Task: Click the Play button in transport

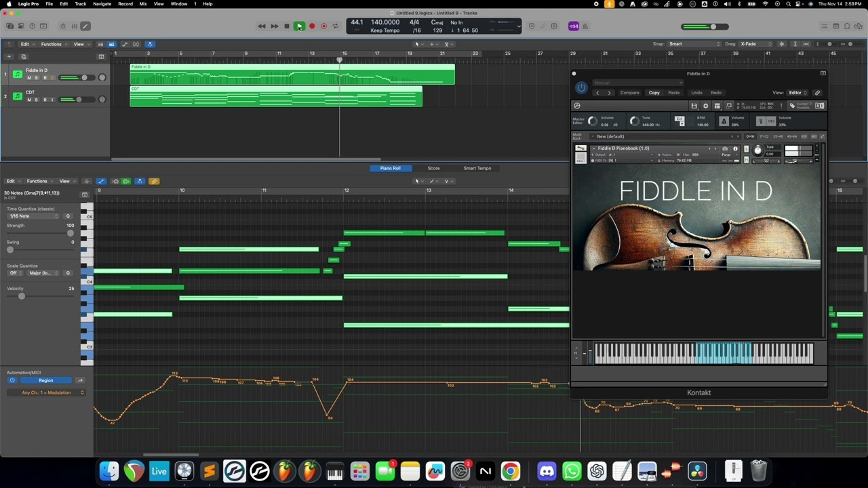Action: tap(299, 26)
